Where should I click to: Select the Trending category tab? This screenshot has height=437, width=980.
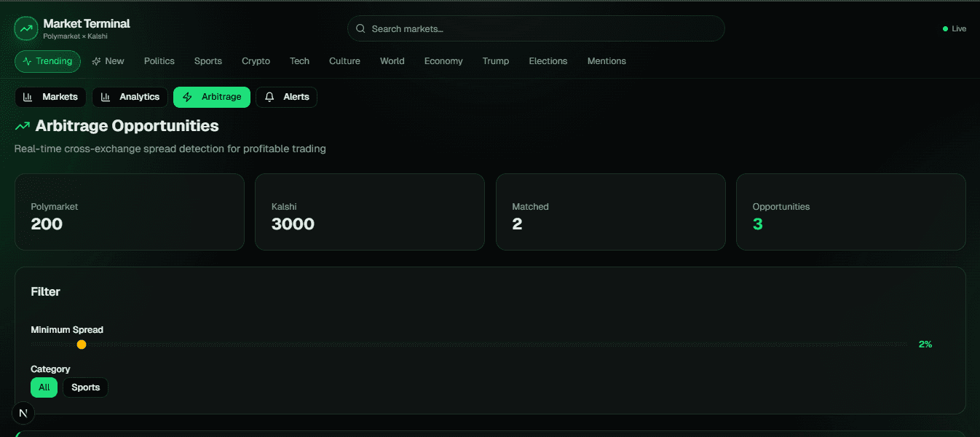click(47, 61)
